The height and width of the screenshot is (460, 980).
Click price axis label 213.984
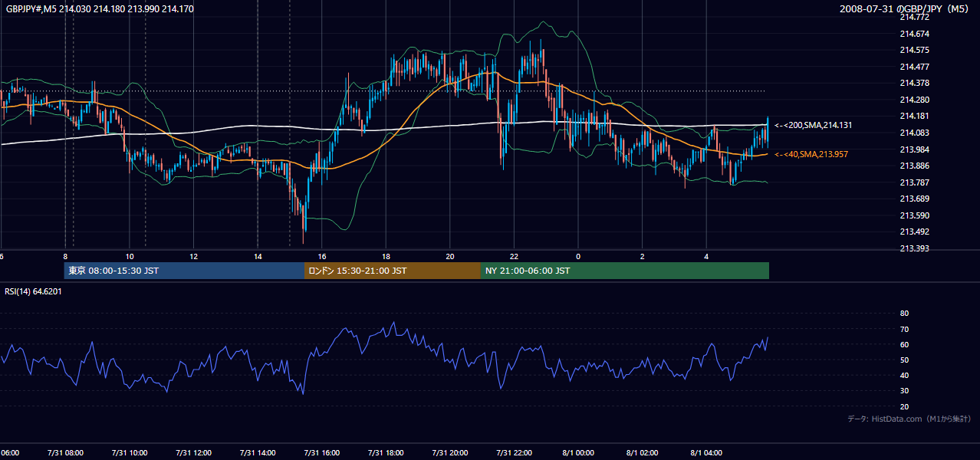click(914, 149)
